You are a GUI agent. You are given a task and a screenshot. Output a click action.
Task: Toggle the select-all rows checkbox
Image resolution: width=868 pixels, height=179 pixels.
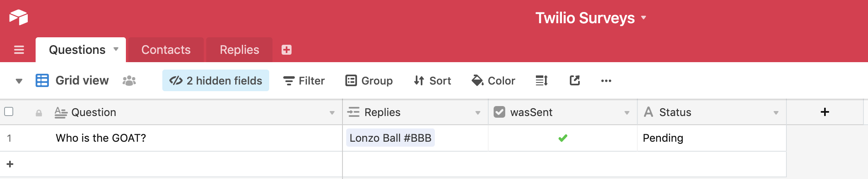[x=9, y=112]
